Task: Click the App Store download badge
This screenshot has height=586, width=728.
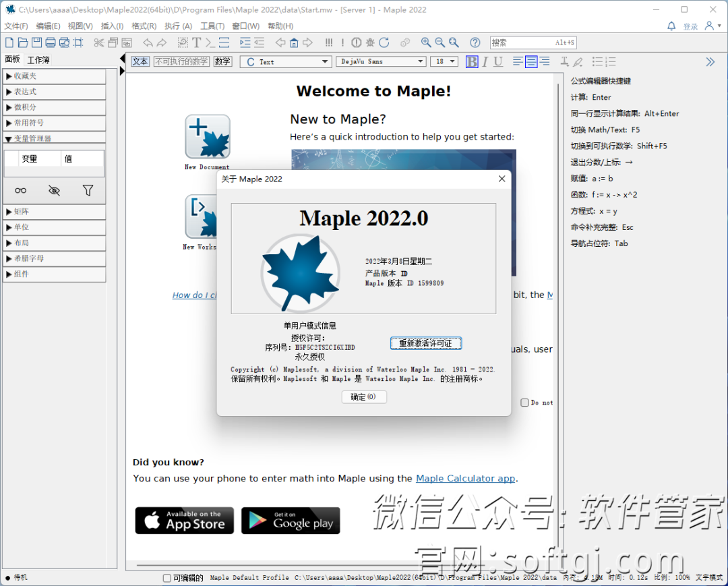Action: (185, 521)
